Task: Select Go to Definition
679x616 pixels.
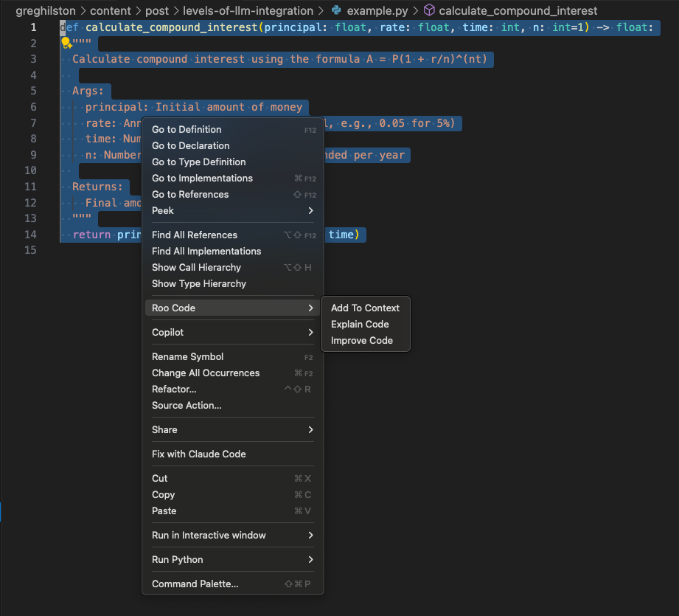Action: [232, 130]
